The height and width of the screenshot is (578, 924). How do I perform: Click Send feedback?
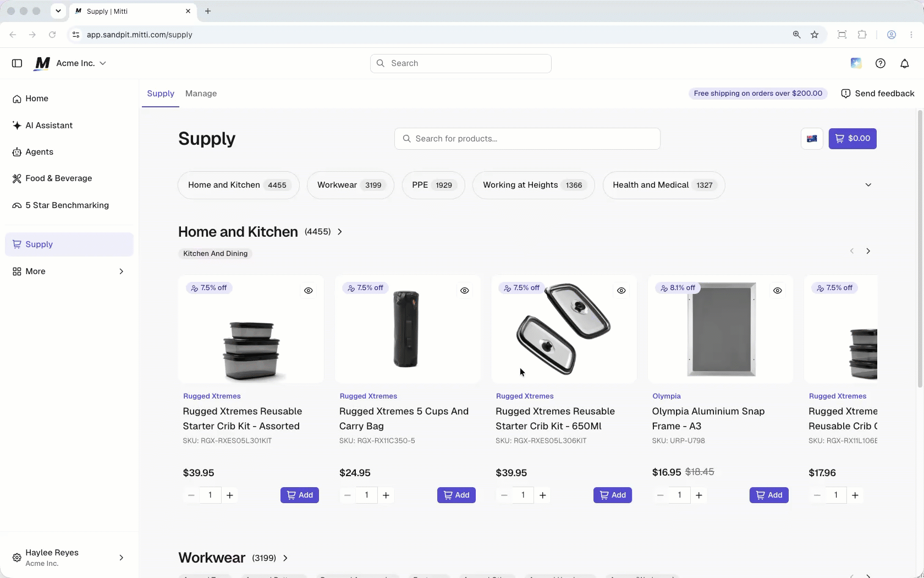878,94
